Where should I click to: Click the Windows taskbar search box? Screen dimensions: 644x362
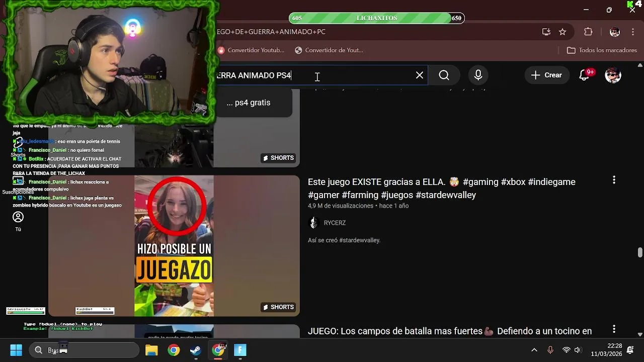pos(84,350)
